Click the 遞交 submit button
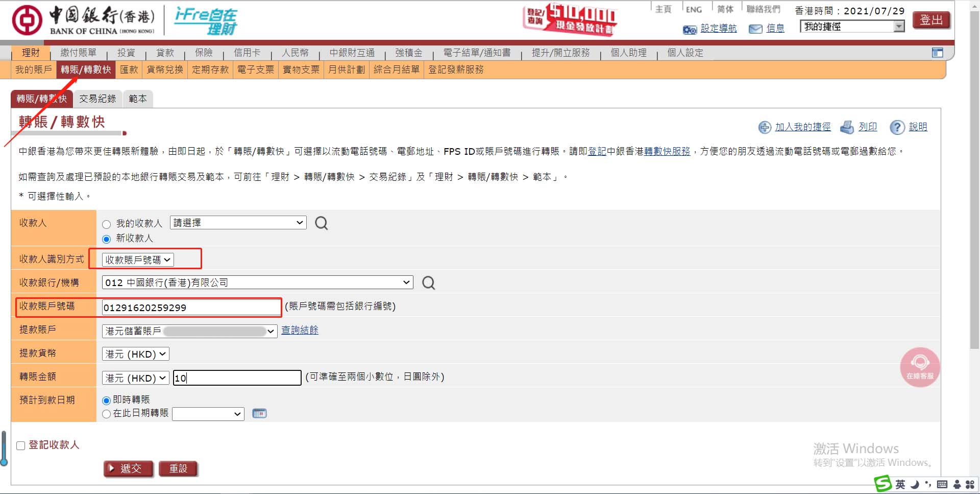 pyautogui.click(x=129, y=468)
